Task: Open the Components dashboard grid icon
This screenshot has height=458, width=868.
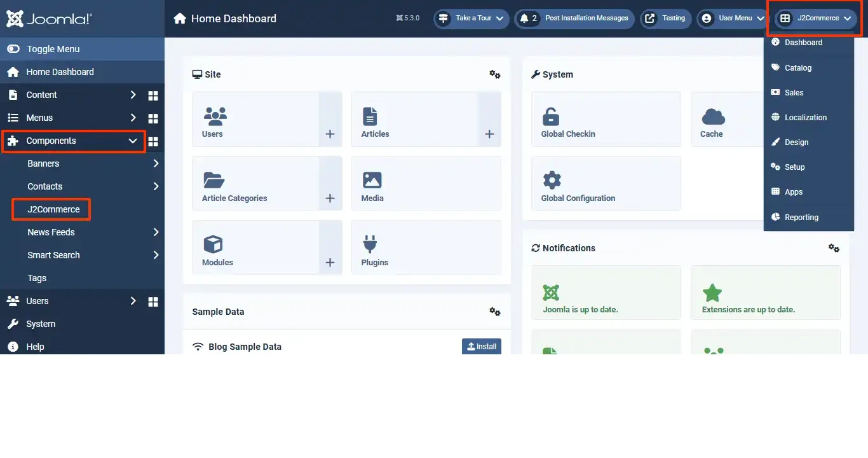Action: point(153,141)
